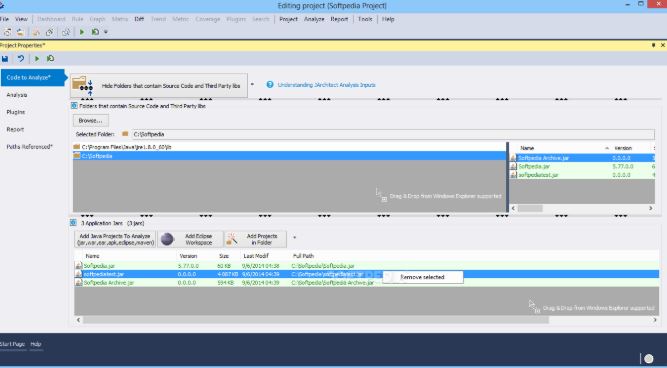
Task: Open the Project menu
Action: [x=288, y=19]
